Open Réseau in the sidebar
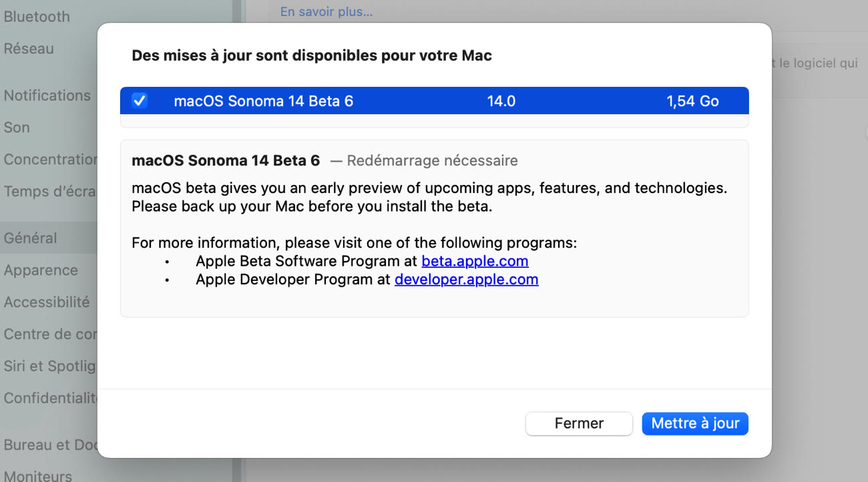 [29, 49]
